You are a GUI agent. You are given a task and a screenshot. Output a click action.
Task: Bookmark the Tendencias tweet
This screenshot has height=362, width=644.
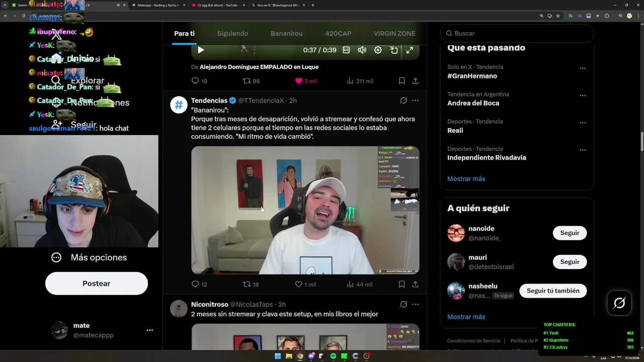[x=401, y=284]
